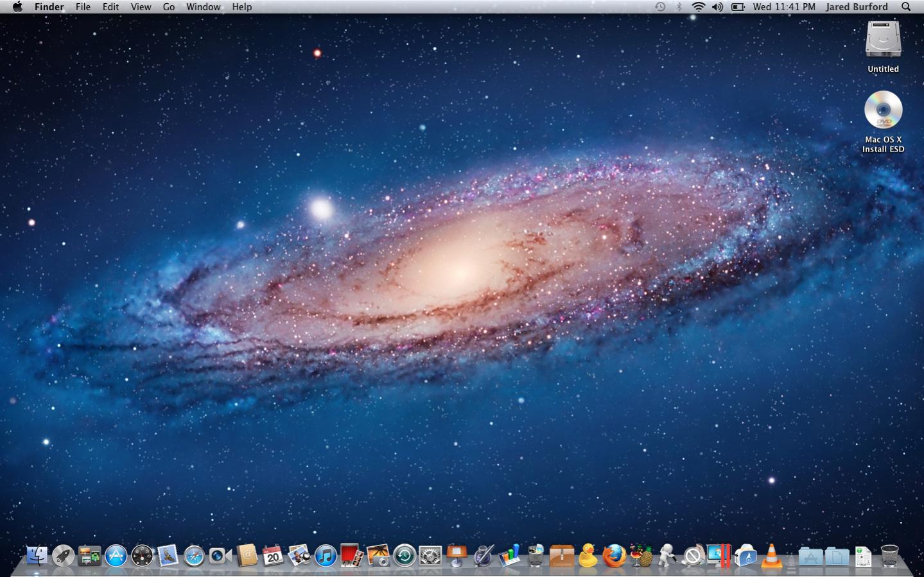Open Time Machine menu bar status icon

(660, 6)
